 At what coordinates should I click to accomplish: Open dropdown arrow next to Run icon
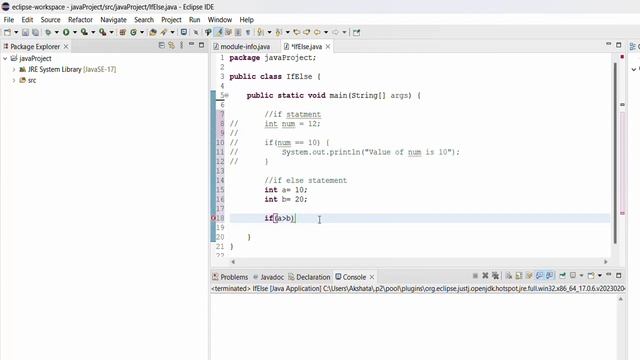tap(75, 32)
